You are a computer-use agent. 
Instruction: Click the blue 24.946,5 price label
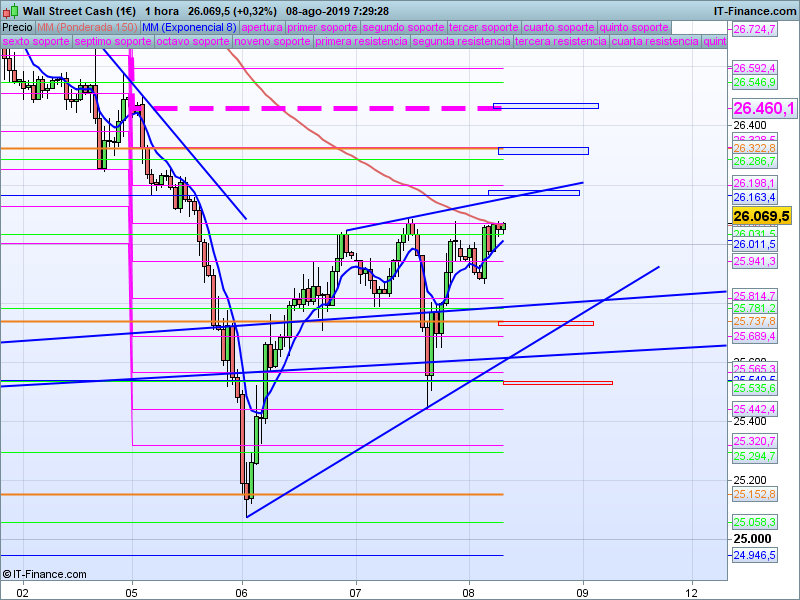755,555
